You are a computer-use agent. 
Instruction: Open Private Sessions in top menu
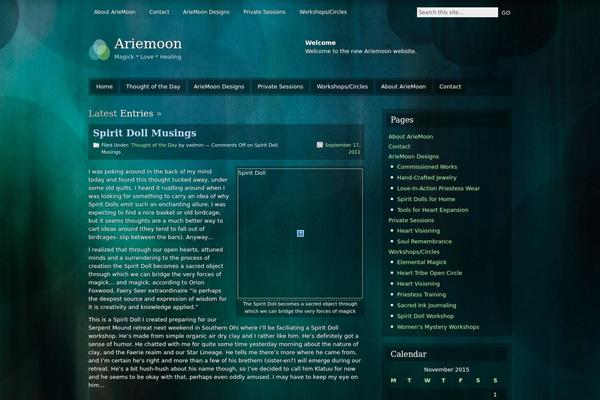(264, 12)
